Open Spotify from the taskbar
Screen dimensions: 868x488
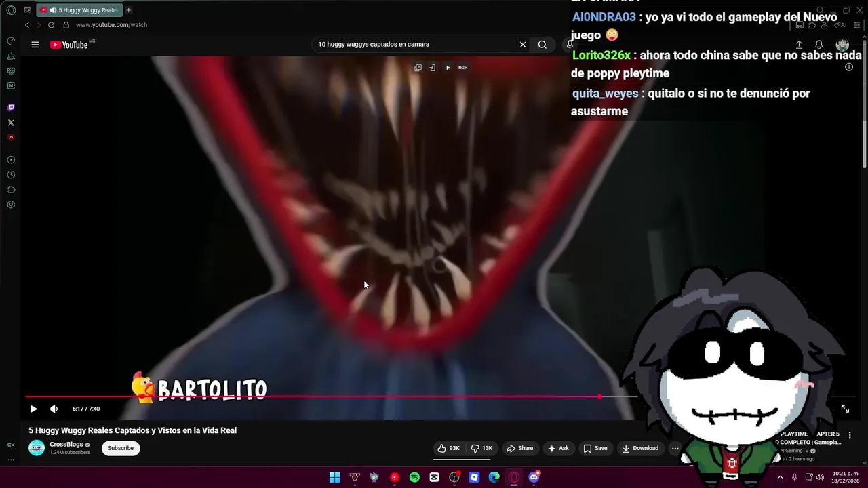tap(414, 477)
